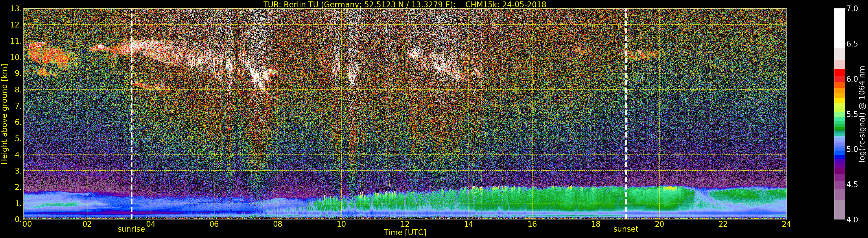Click the '6.0' colorbar tick value
The image size is (868, 238).
[852, 79]
